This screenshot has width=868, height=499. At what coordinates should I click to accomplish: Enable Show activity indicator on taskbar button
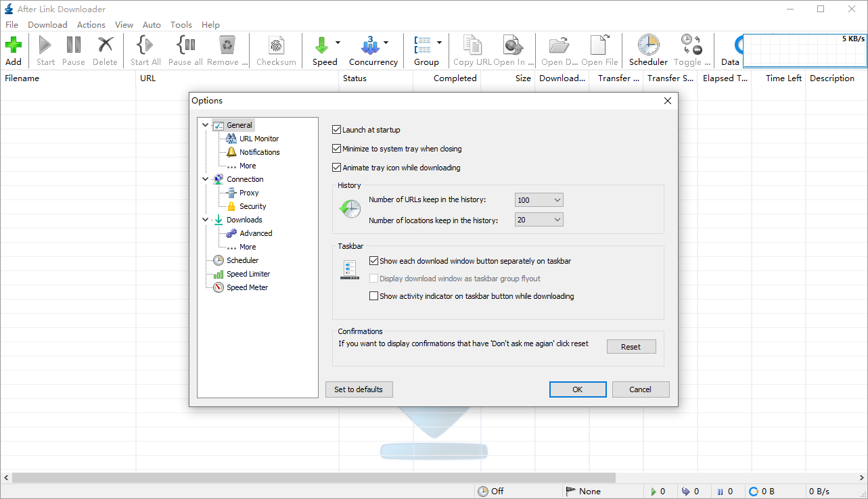pos(373,296)
